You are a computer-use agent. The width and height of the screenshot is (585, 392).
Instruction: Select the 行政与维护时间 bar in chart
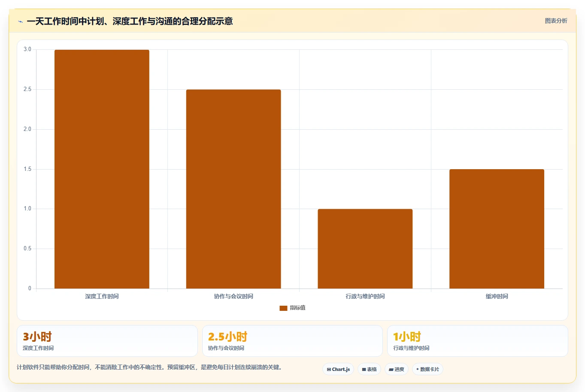365,249
